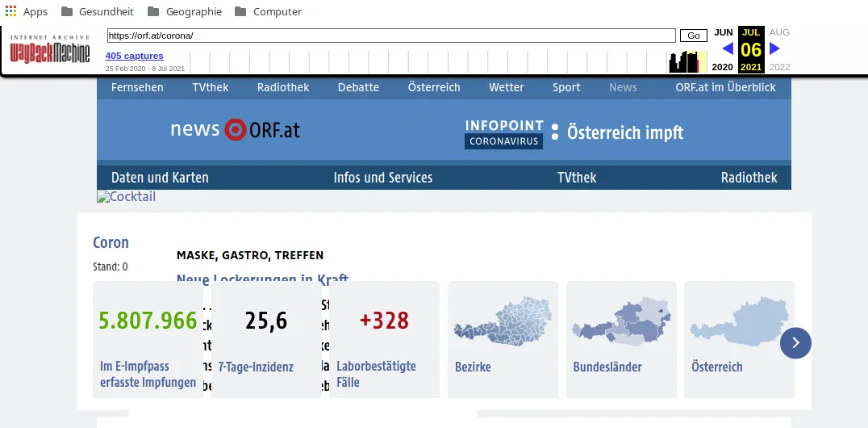Viewport: 868px width, 428px height.
Task: Click the broken Cocktail image
Action: coord(126,197)
